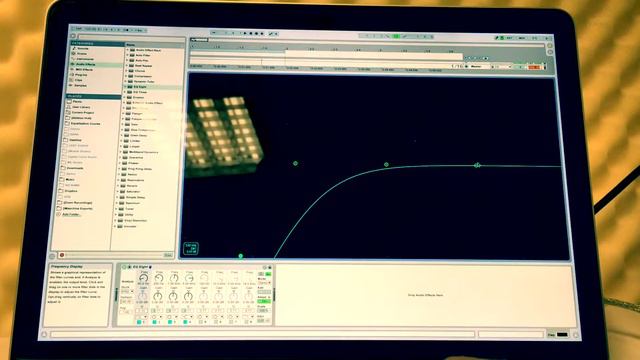Click filter dot 1 at bottom of EQ display
The image size is (640, 360).
(241, 256)
